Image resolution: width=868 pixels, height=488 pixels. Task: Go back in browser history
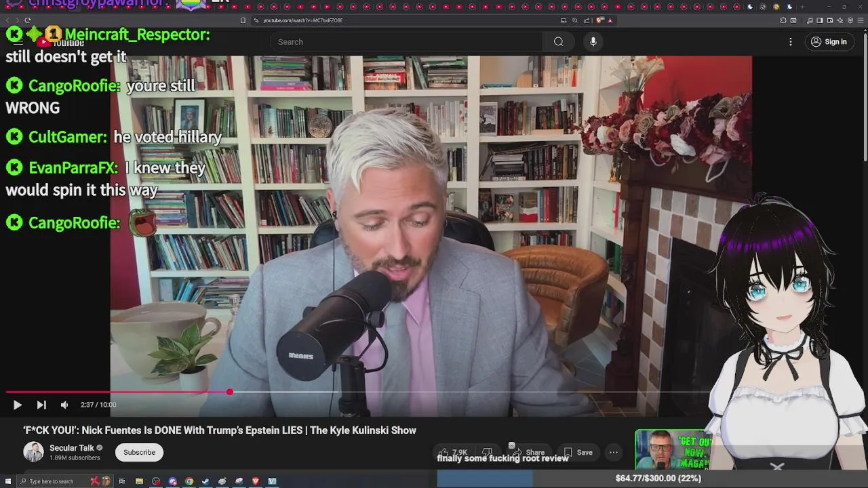click(7, 20)
